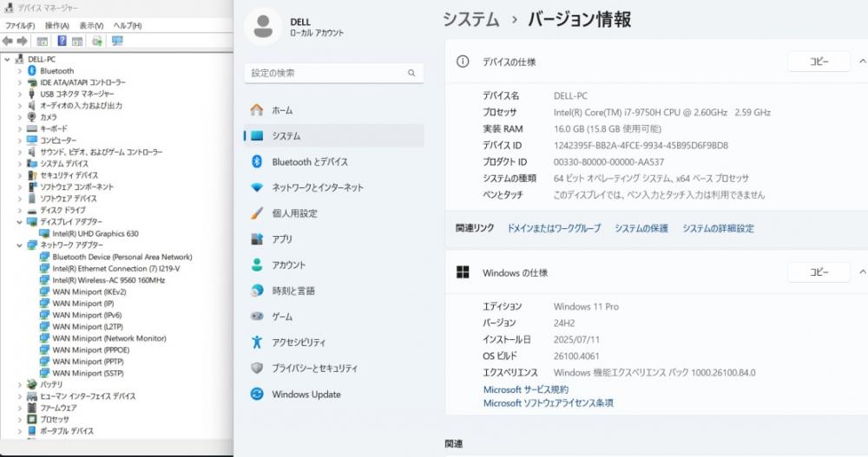Expand the IDE ATA/ATAPI コントローラー node
Viewport: 868px width, 457px height.
click(19, 82)
